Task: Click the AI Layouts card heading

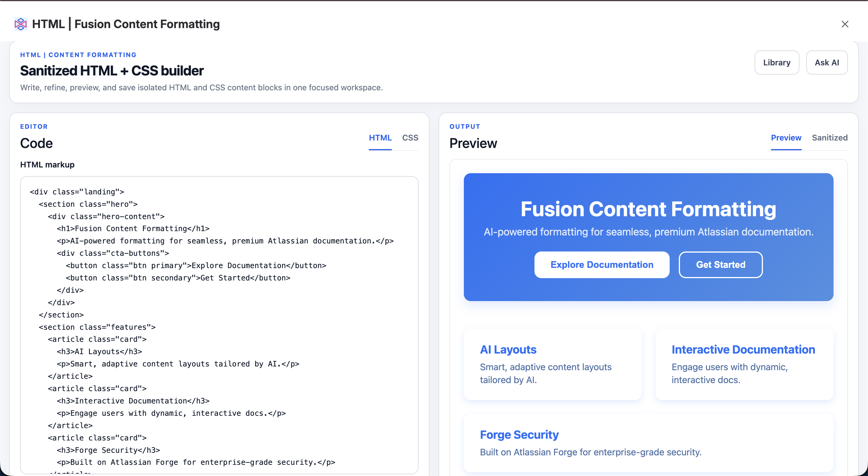Action: pyautogui.click(x=508, y=350)
